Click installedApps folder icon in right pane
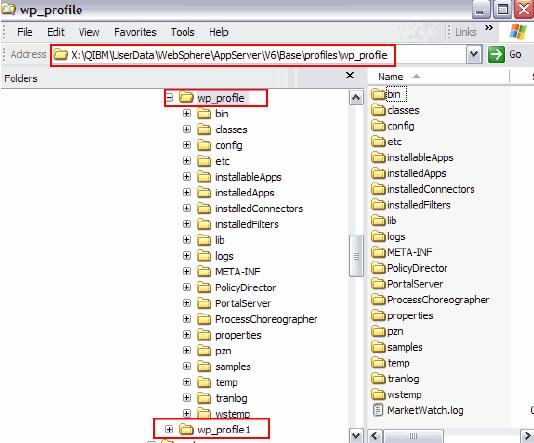This screenshot has width=534, height=443. click(378, 173)
